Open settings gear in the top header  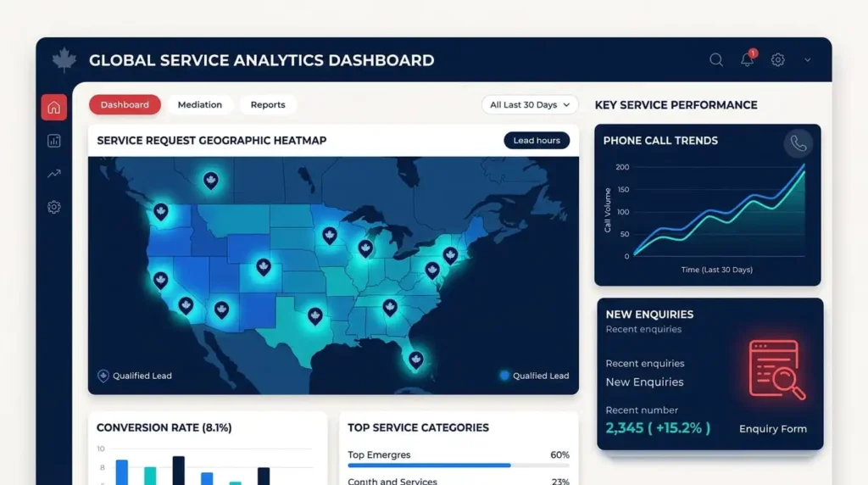[x=778, y=60]
